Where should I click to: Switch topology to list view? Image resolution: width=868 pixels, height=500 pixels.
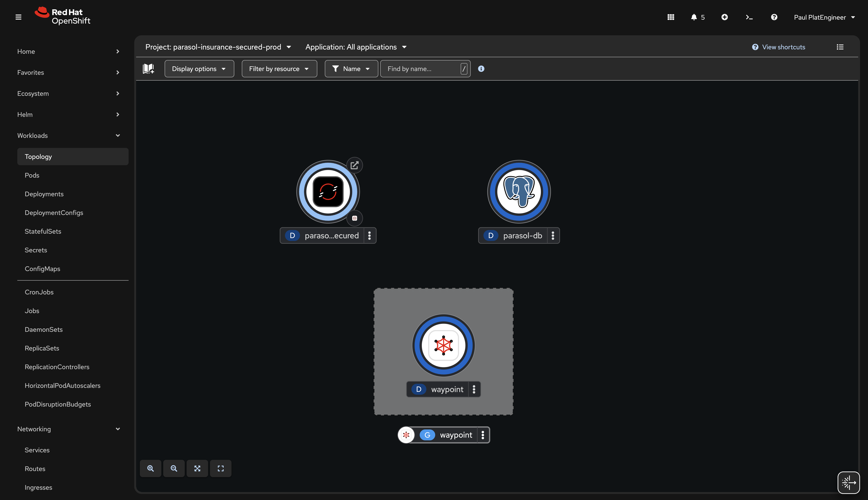840,47
